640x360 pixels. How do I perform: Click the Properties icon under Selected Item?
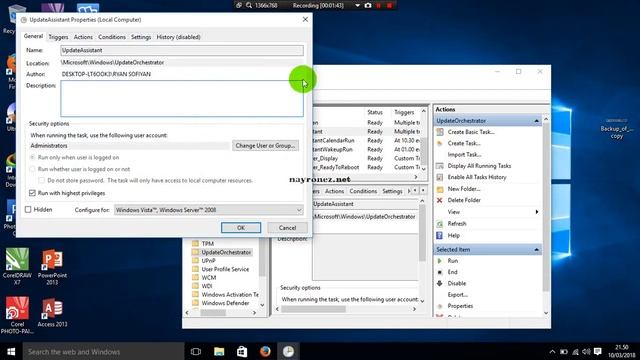pyautogui.click(x=440, y=306)
